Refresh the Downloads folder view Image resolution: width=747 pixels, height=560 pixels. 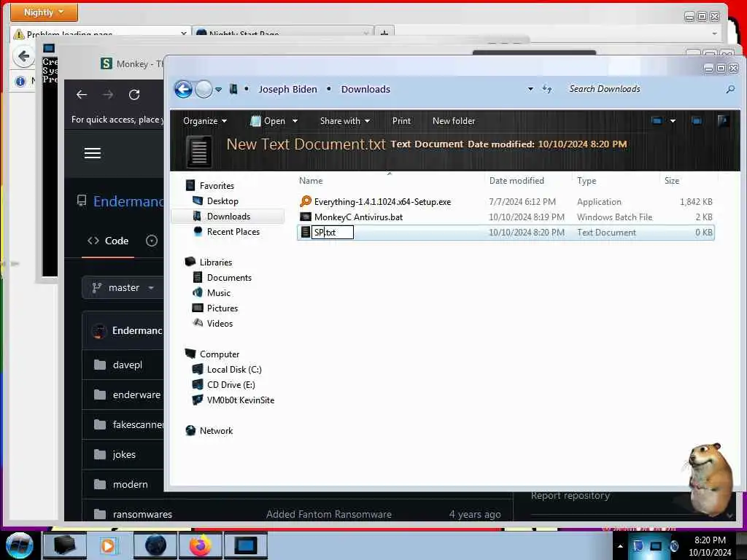(x=547, y=89)
